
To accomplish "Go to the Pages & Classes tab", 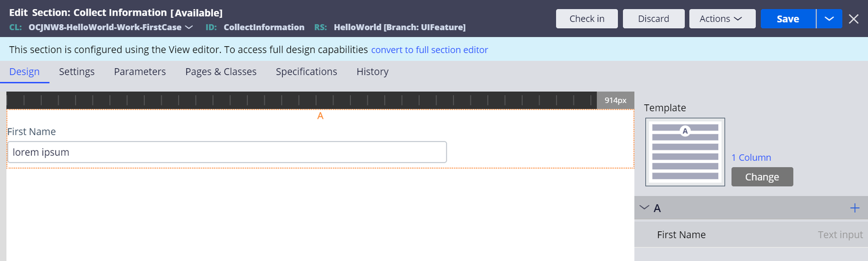I will click(x=221, y=72).
